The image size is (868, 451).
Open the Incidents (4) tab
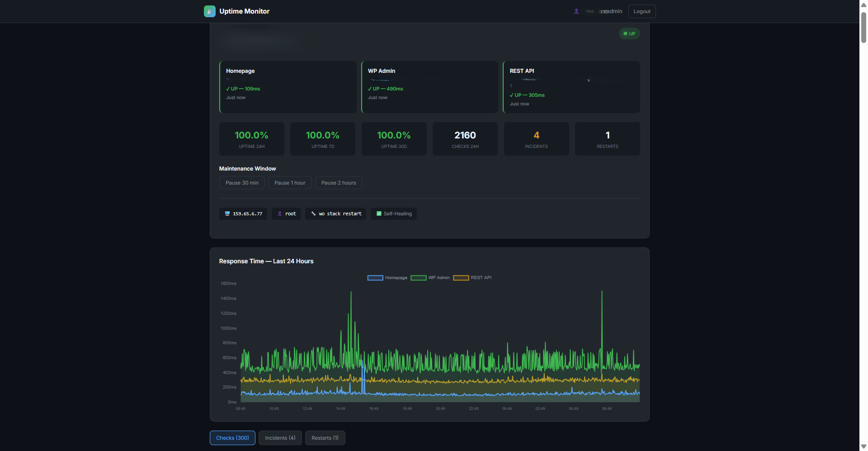click(280, 438)
